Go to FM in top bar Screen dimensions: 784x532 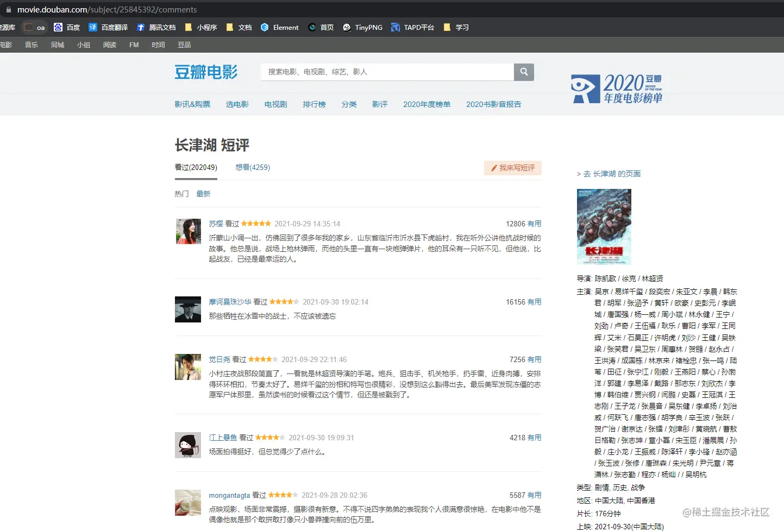(x=134, y=45)
